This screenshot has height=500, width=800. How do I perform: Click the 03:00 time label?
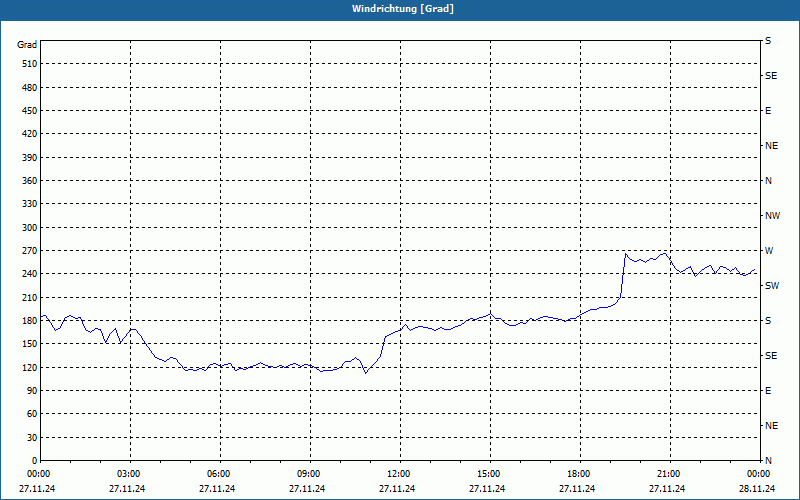click(x=130, y=474)
